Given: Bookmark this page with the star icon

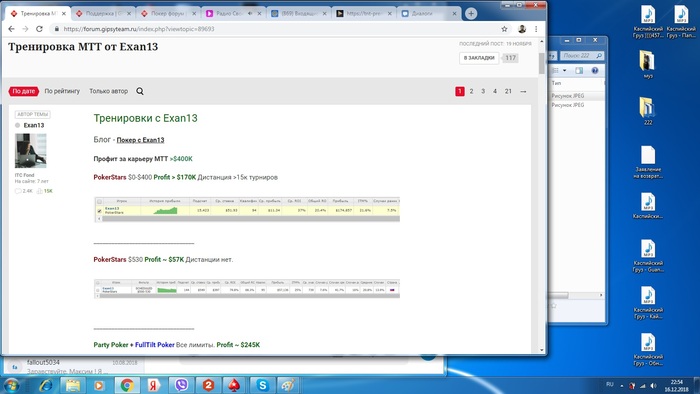Looking at the screenshot, I should [504, 29].
